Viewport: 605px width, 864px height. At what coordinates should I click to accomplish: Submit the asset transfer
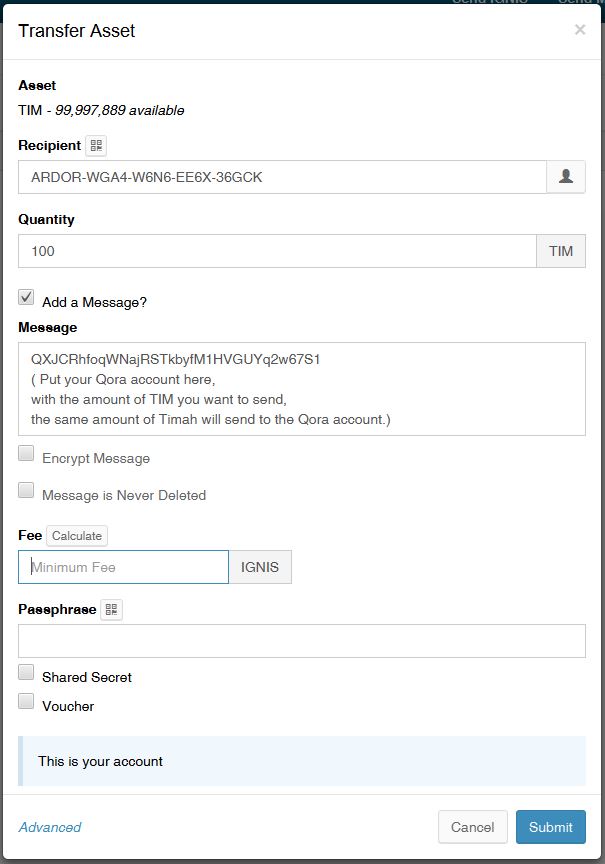pyautogui.click(x=551, y=827)
